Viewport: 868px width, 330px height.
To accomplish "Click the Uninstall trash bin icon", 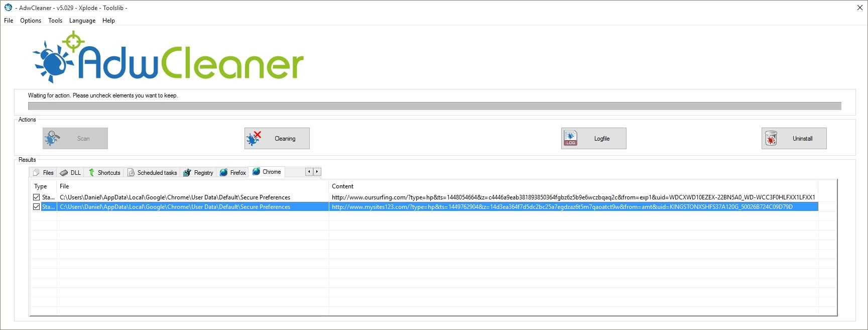I will [x=771, y=138].
